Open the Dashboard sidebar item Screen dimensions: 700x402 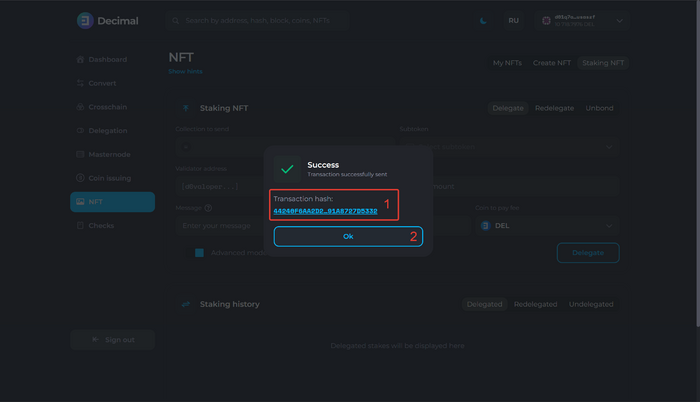(112, 59)
